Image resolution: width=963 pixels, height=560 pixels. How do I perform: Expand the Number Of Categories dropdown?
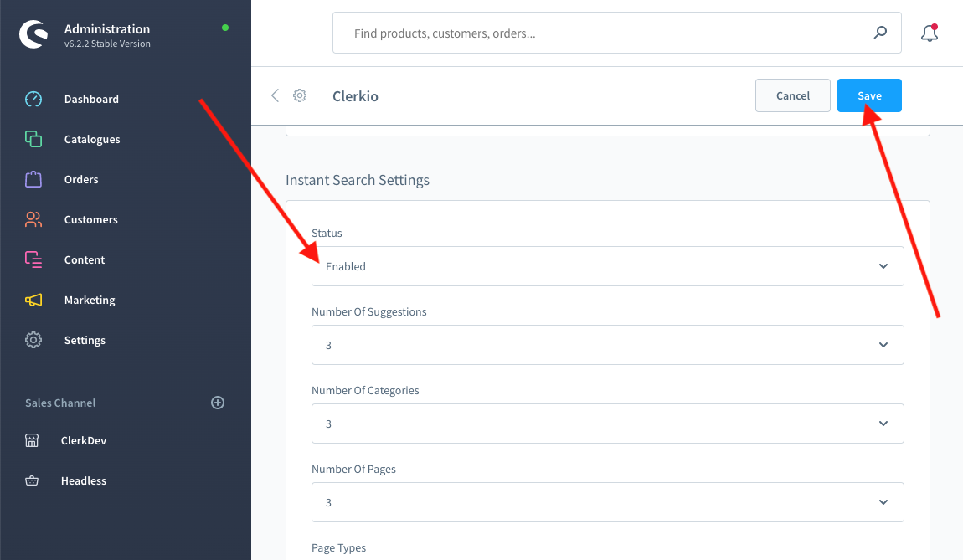[x=607, y=424]
